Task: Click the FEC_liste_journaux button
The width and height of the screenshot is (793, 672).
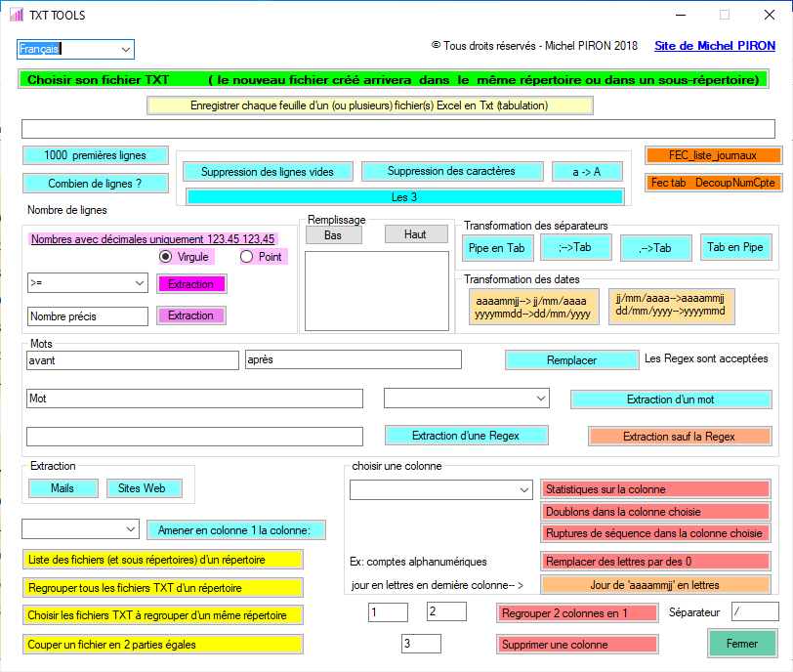Action: [713, 155]
